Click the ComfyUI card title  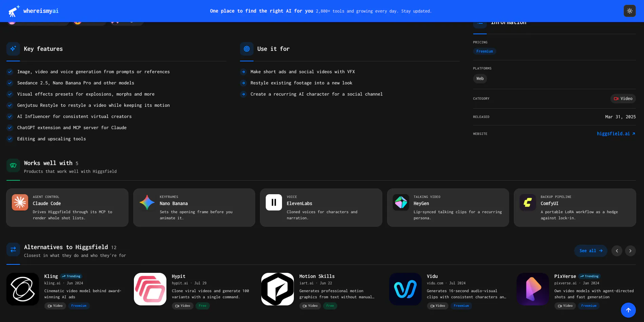[x=549, y=204]
